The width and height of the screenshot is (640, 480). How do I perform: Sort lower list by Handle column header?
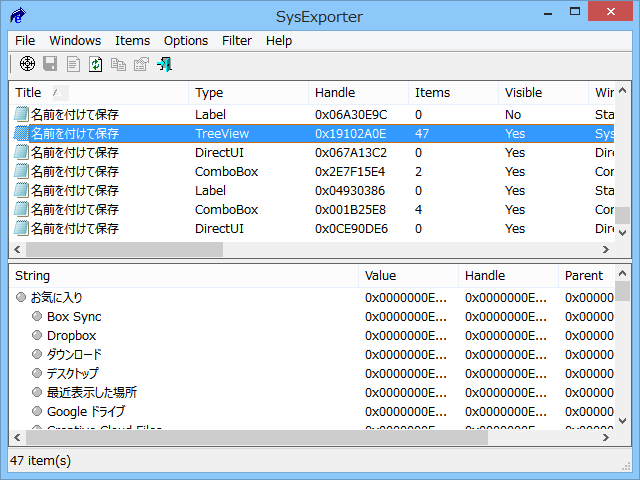[x=508, y=276]
